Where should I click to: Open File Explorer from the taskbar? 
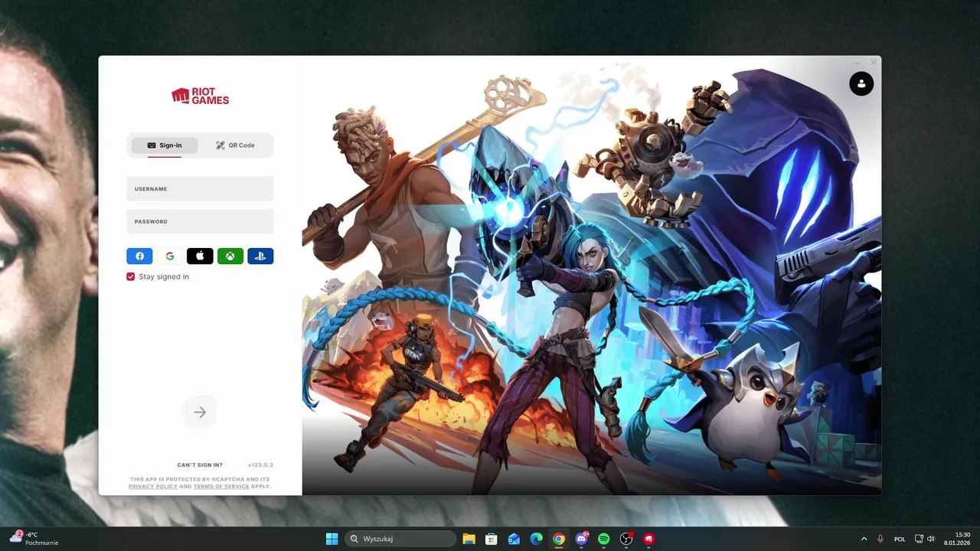click(x=469, y=539)
